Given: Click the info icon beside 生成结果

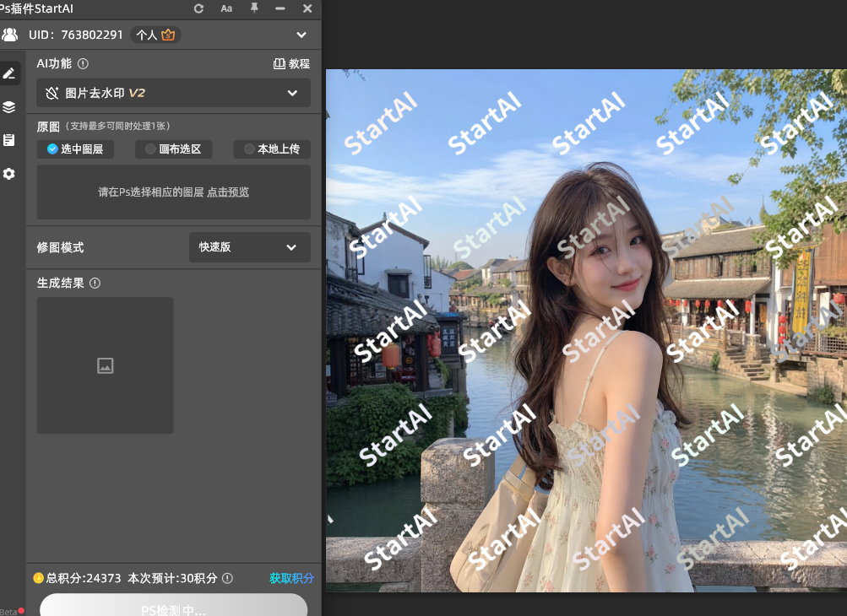Looking at the screenshot, I should (x=95, y=283).
